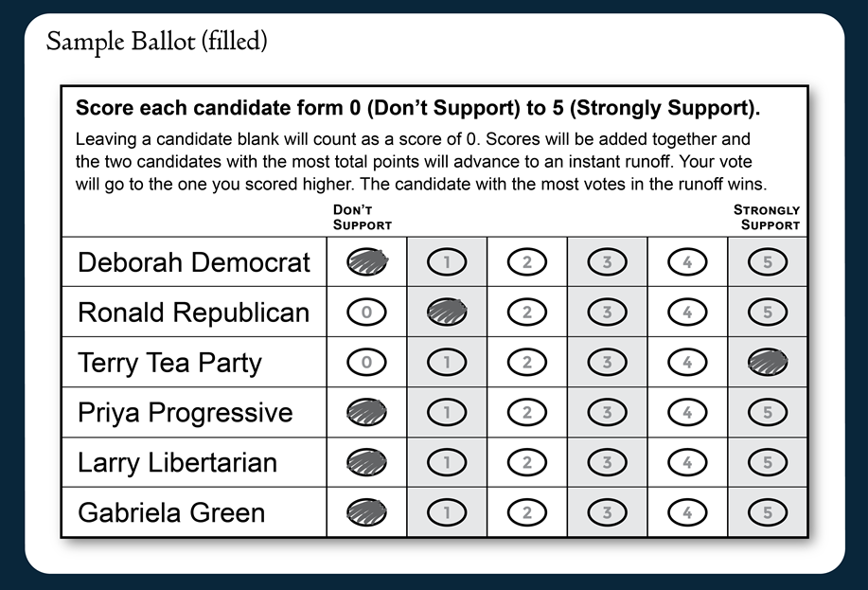Click filled 0 bubble for Deborah Democrat
Screen dimensions: 868x590
(x=366, y=262)
